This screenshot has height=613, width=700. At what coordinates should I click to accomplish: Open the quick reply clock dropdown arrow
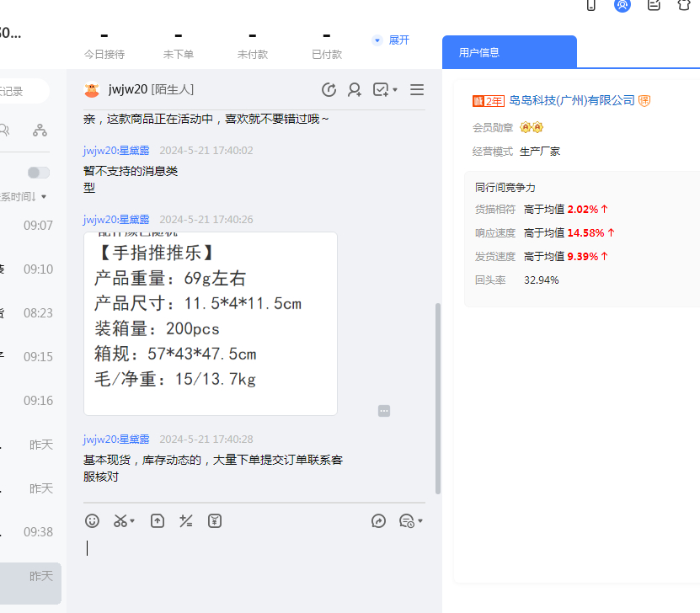click(420, 522)
